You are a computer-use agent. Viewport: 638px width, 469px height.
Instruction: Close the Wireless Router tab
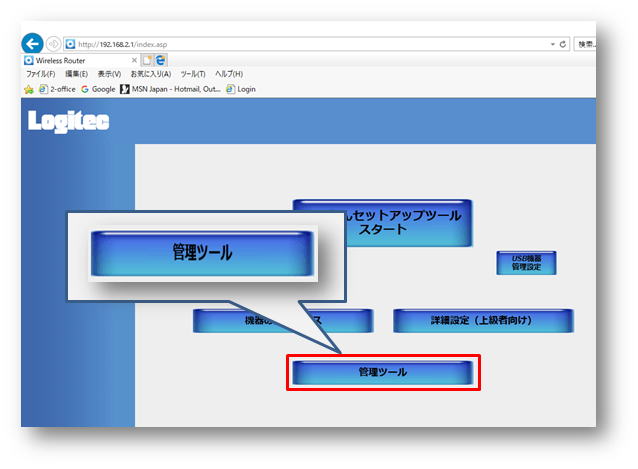pyautogui.click(x=134, y=60)
